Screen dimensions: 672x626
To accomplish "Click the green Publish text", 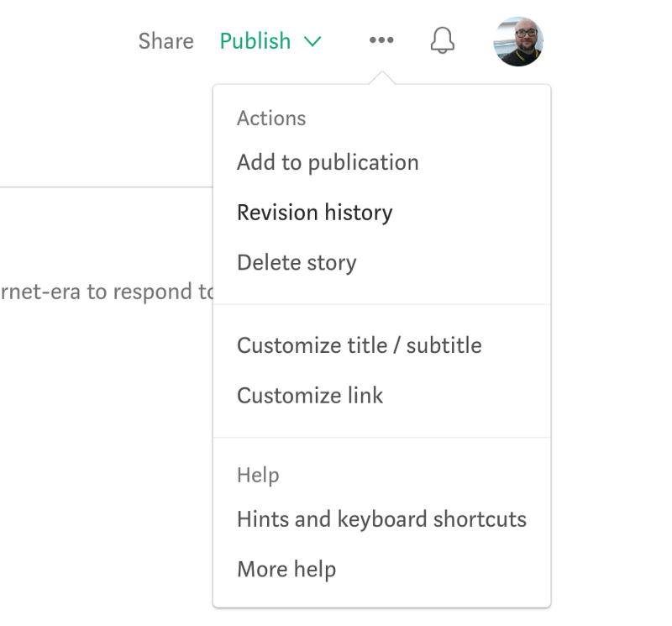I will click(x=255, y=41).
